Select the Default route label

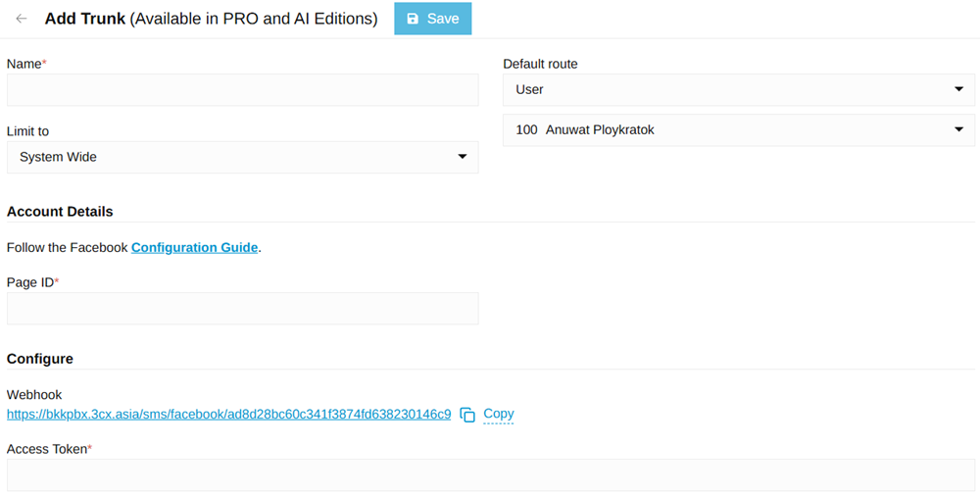tap(541, 64)
